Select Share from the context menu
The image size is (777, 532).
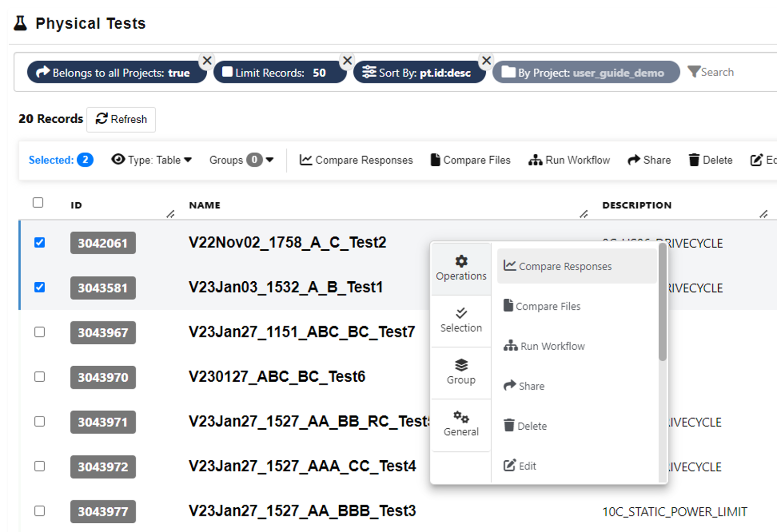[531, 386]
